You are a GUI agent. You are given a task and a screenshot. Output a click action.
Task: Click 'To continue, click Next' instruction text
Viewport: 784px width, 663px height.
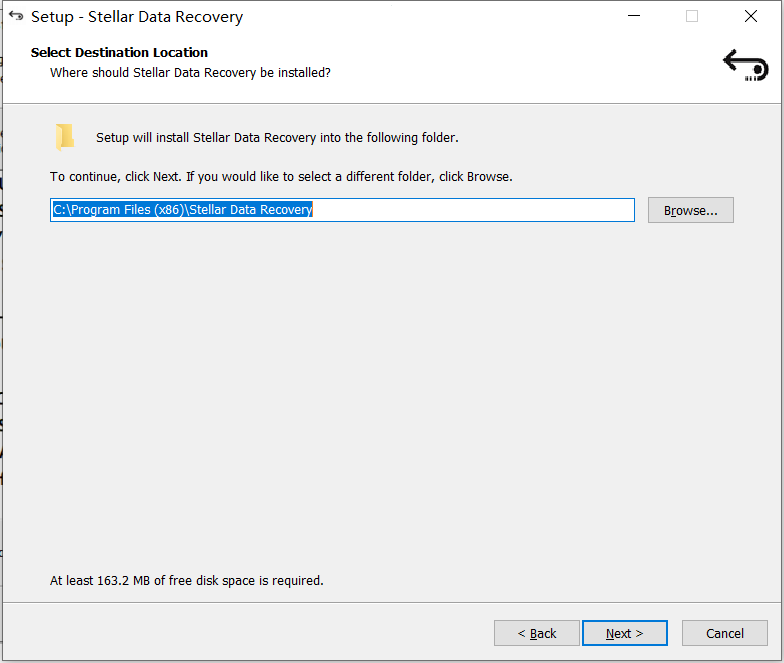281,176
